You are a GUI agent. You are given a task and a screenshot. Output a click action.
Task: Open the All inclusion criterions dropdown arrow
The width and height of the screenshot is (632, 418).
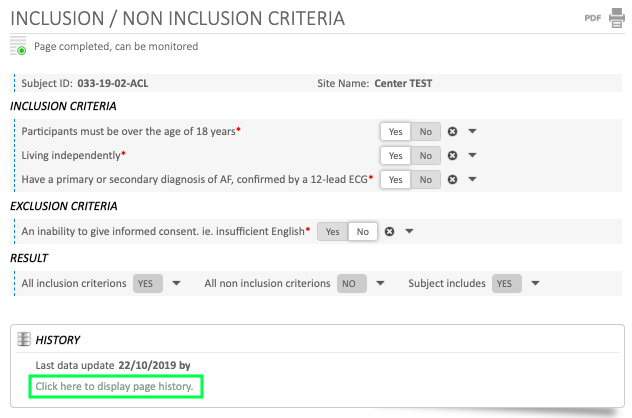tap(176, 284)
